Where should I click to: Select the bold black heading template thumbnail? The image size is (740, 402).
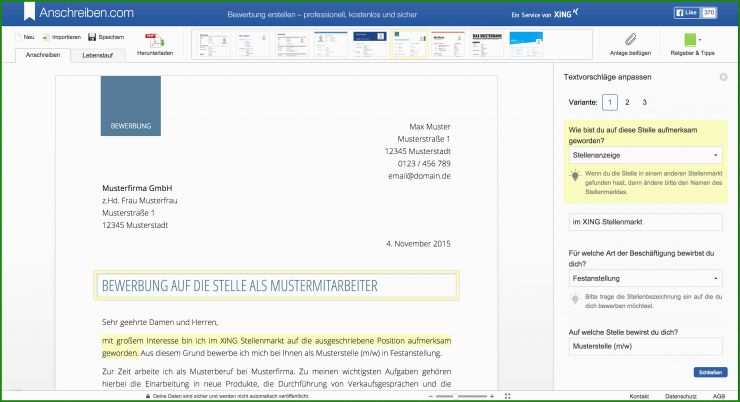(x=487, y=44)
